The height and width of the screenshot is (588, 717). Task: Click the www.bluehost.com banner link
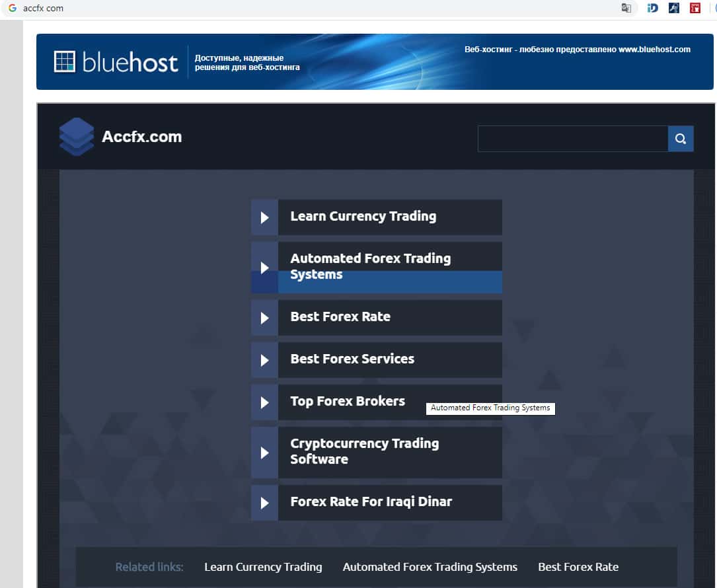pos(654,50)
